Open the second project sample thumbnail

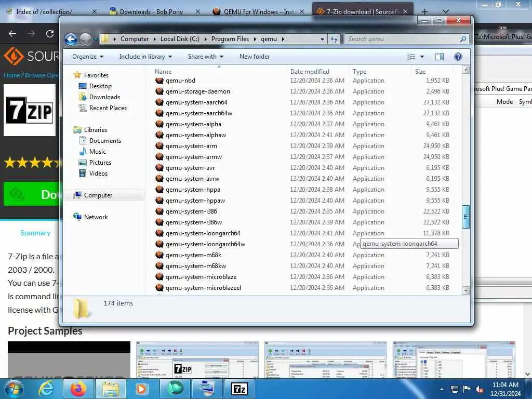pyautogui.click(x=197, y=360)
